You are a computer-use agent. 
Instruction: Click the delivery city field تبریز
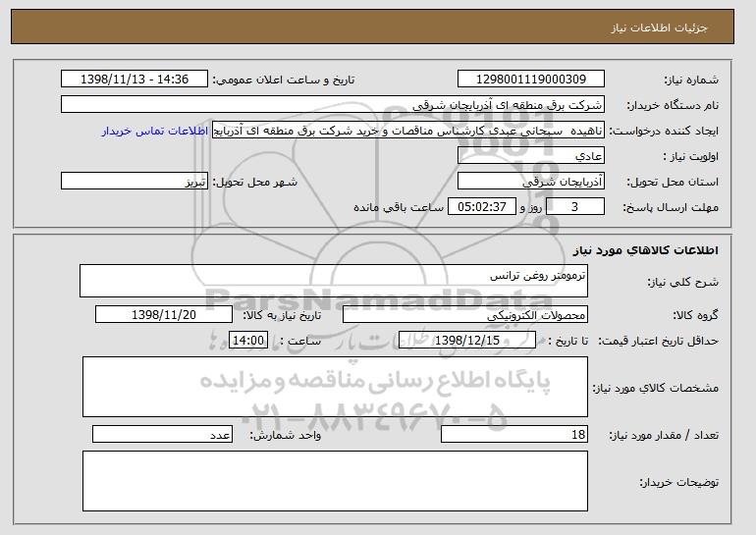click(135, 182)
